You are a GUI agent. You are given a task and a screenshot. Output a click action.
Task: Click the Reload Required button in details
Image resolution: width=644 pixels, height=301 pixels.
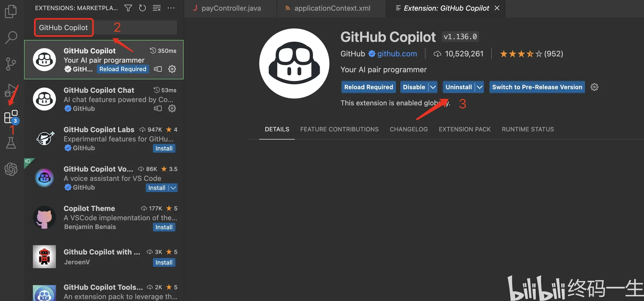click(368, 87)
